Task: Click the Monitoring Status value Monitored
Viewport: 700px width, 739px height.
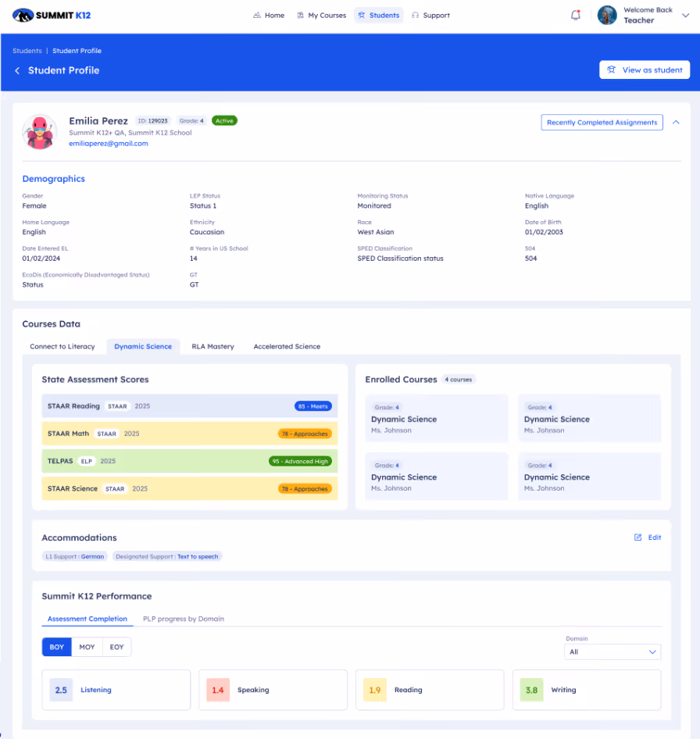Action: point(374,205)
